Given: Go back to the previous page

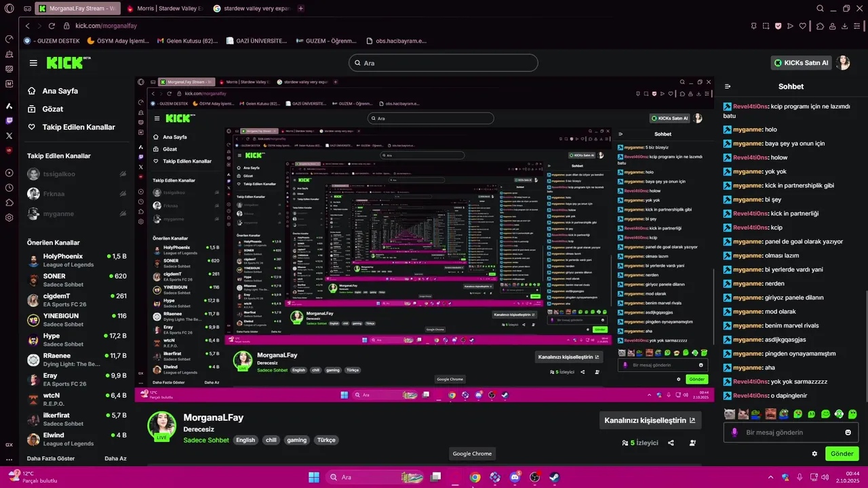Looking at the screenshot, I should point(27,26).
